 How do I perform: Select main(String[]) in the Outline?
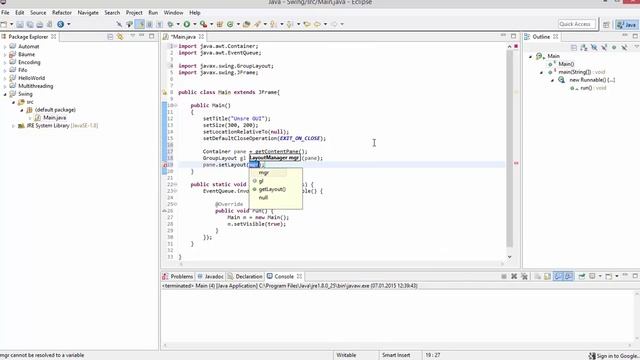[x=575, y=72]
